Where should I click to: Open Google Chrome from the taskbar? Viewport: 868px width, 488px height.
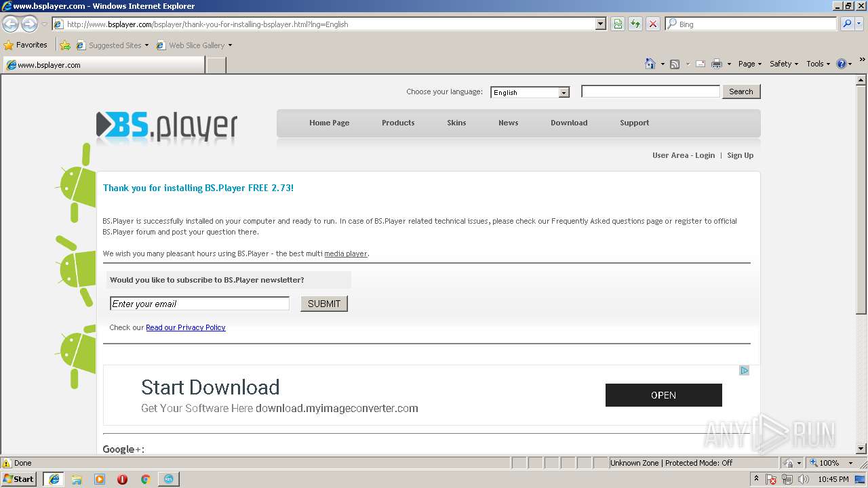[145, 479]
